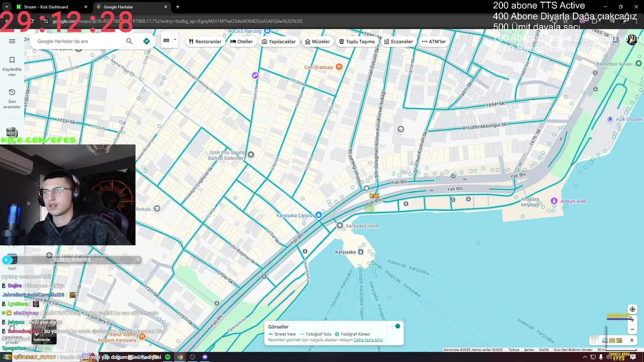644x362 pixels.
Task: Click the Atatürk Anıtı monument marker
Action: pyautogui.click(x=554, y=201)
